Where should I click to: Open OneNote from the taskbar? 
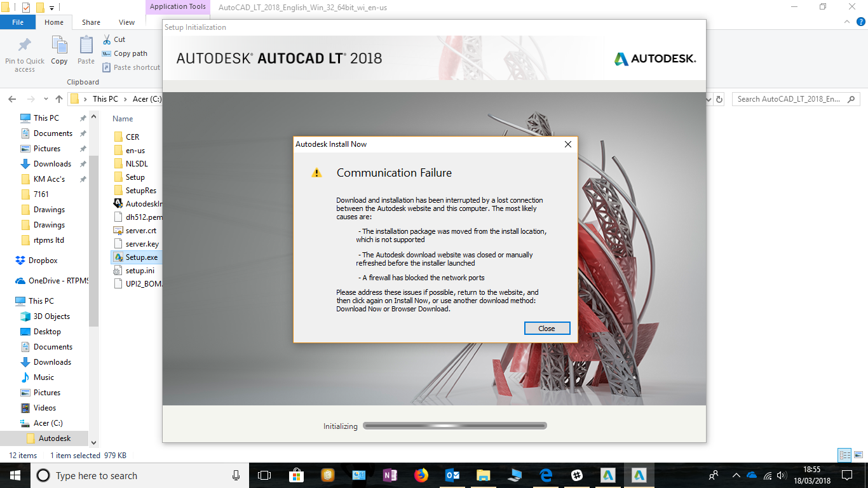(390, 475)
